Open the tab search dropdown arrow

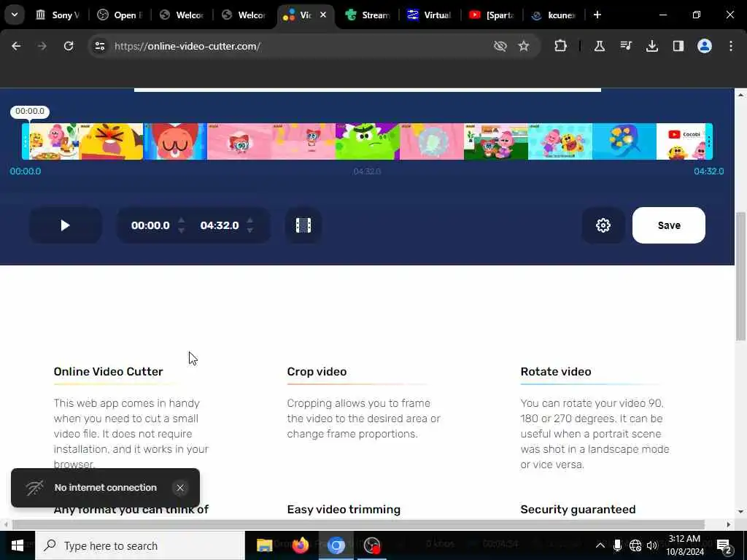pos(15,15)
